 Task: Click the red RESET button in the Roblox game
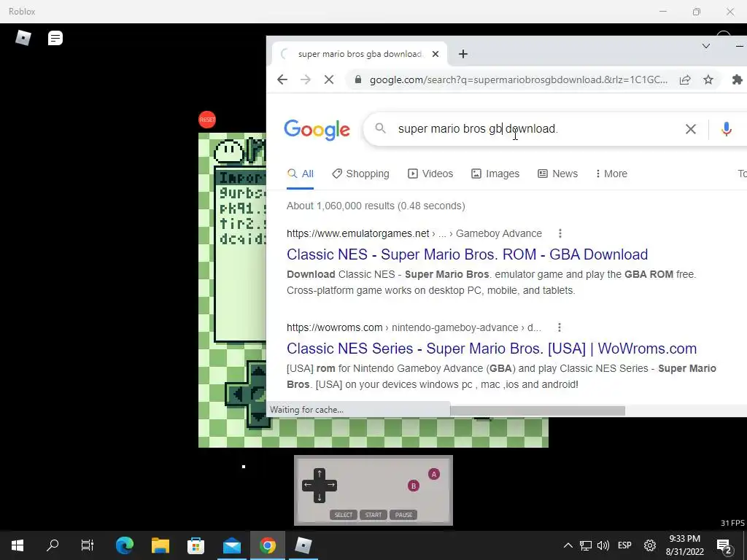[x=207, y=120]
